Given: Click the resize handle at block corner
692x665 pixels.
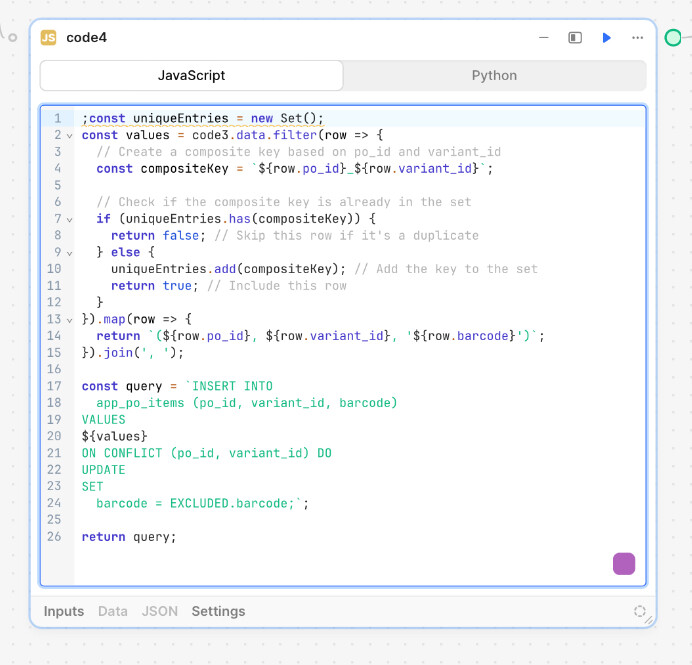Looking at the screenshot, I should 651,622.
